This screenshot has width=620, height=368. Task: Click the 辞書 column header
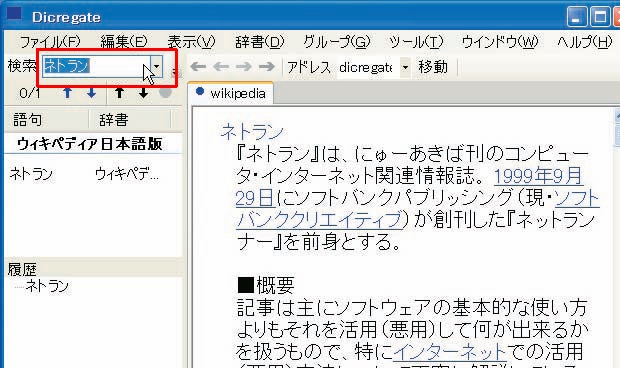click(114, 119)
